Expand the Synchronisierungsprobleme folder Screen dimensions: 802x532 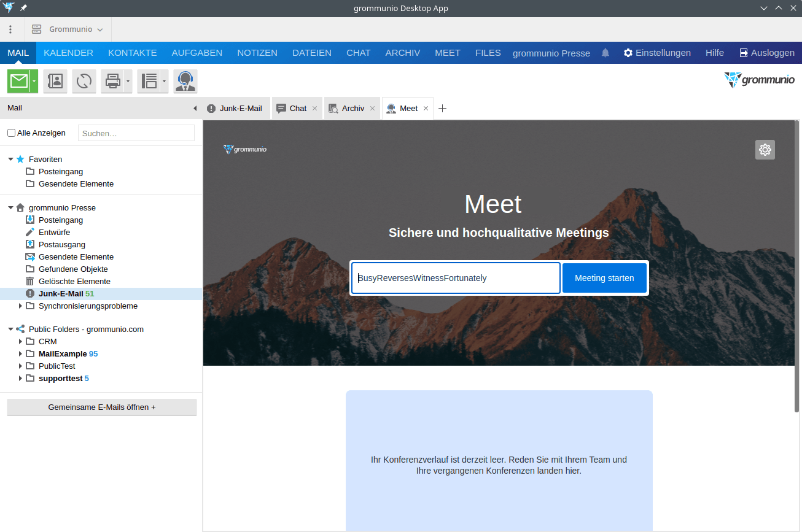(x=20, y=306)
